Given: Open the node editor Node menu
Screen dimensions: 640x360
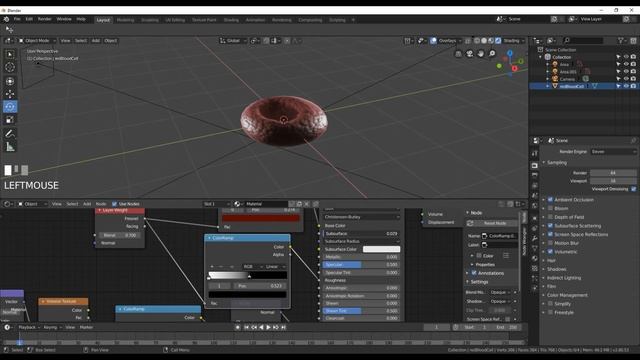Looking at the screenshot, I should coord(101,204).
